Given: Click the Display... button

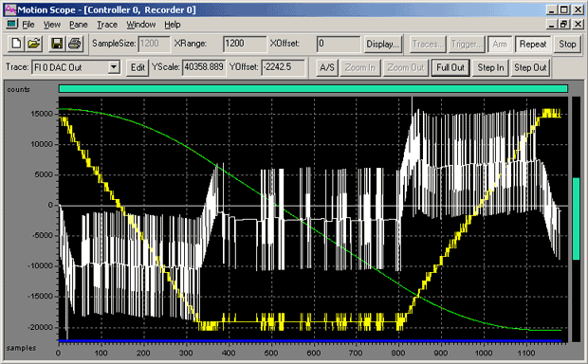Looking at the screenshot, I should click(382, 45).
